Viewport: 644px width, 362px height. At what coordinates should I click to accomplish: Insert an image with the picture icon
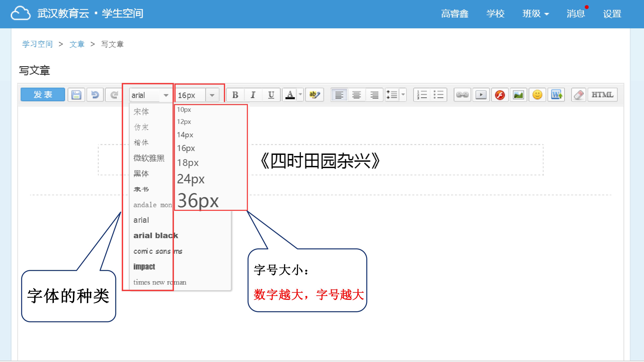pyautogui.click(x=519, y=95)
